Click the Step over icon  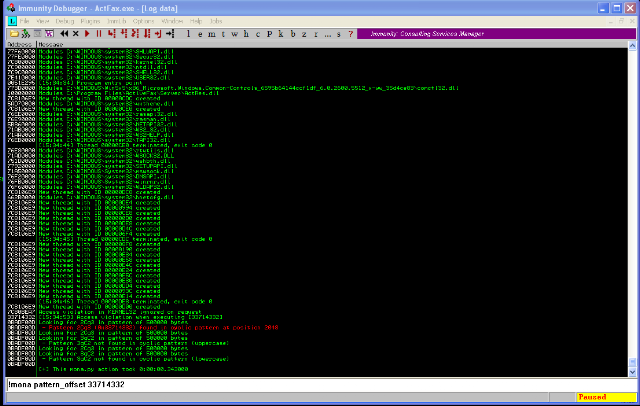pos(123,34)
